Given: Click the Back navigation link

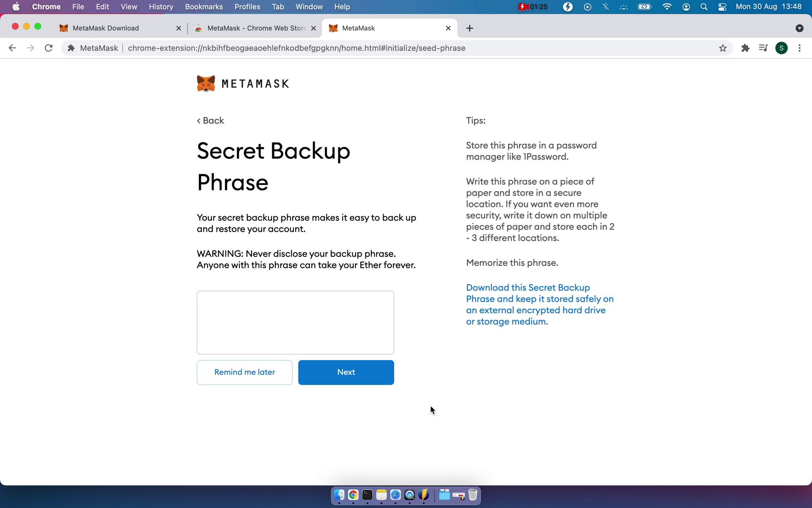Looking at the screenshot, I should click(x=210, y=121).
